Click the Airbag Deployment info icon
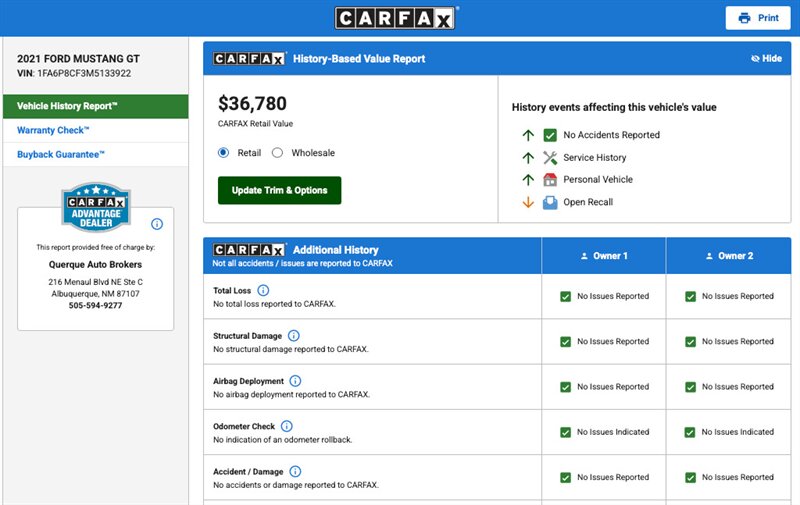The width and height of the screenshot is (800, 505). 295,381
